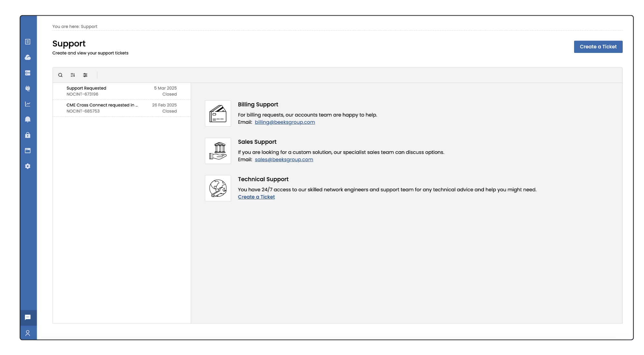Open the analytics chart sidebar icon

[28, 104]
